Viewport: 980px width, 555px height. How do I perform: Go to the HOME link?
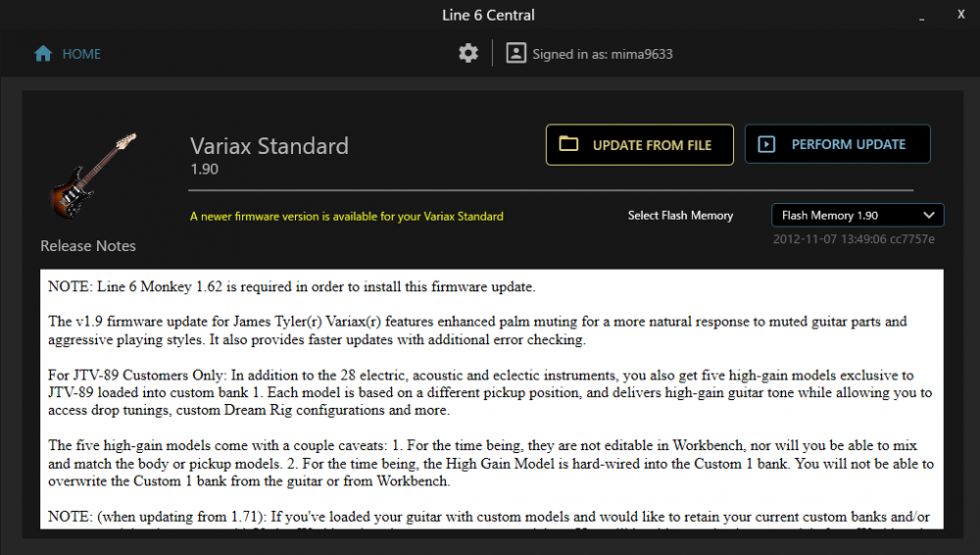click(x=81, y=54)
